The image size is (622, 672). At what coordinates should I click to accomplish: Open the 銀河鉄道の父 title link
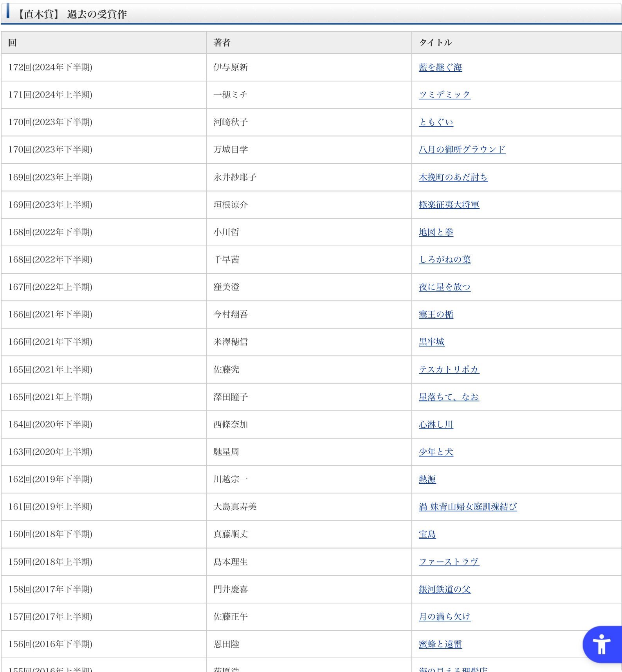click(x=445, y=589)
